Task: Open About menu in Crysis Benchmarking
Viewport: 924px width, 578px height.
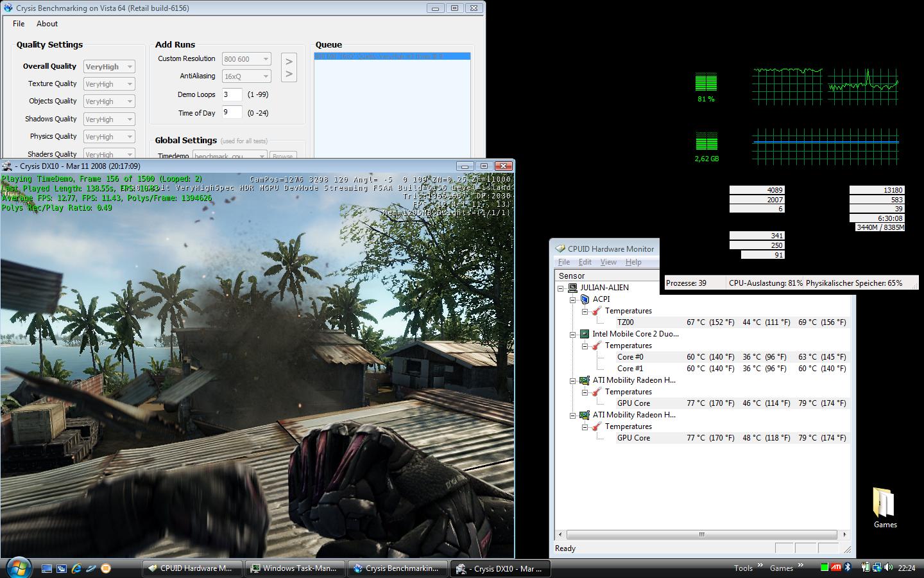Action: pyautogui.click(x=47, y=24)
